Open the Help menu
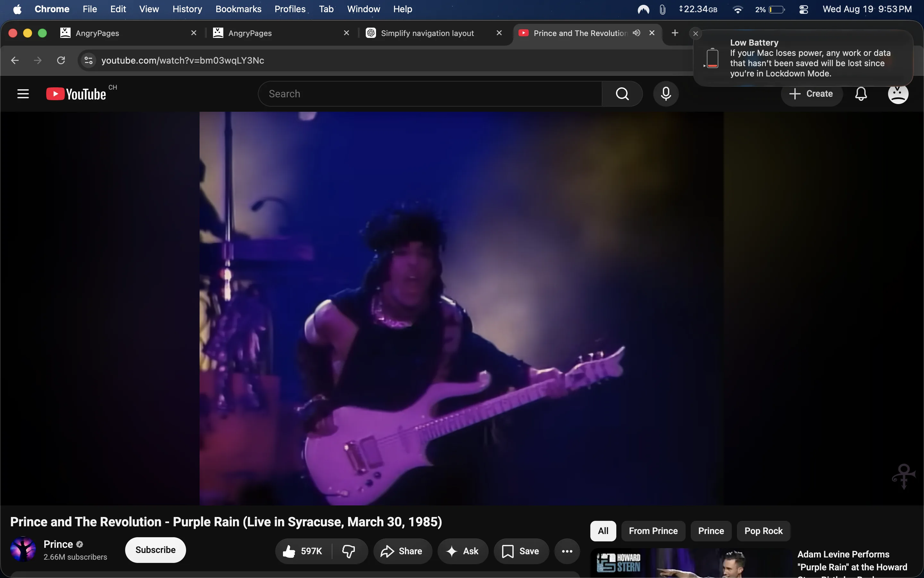The image size is (924, 578). [x=403, y=9]
